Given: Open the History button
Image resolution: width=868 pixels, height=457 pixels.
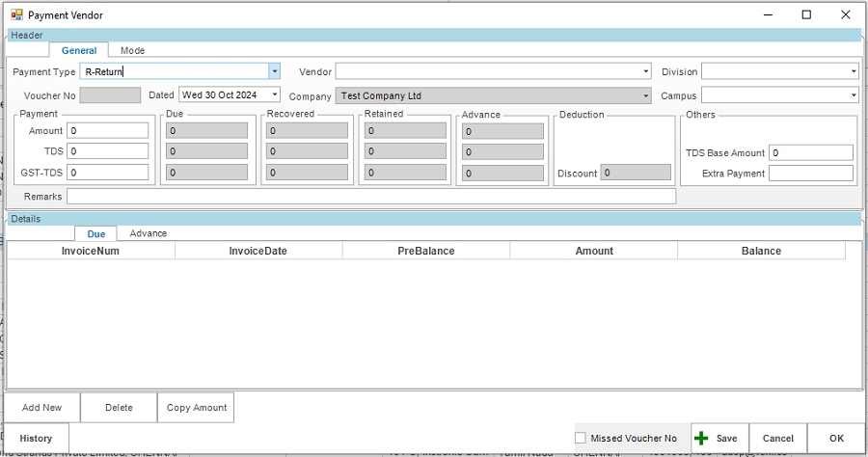Looking at the screenshot, I should 36,438.
